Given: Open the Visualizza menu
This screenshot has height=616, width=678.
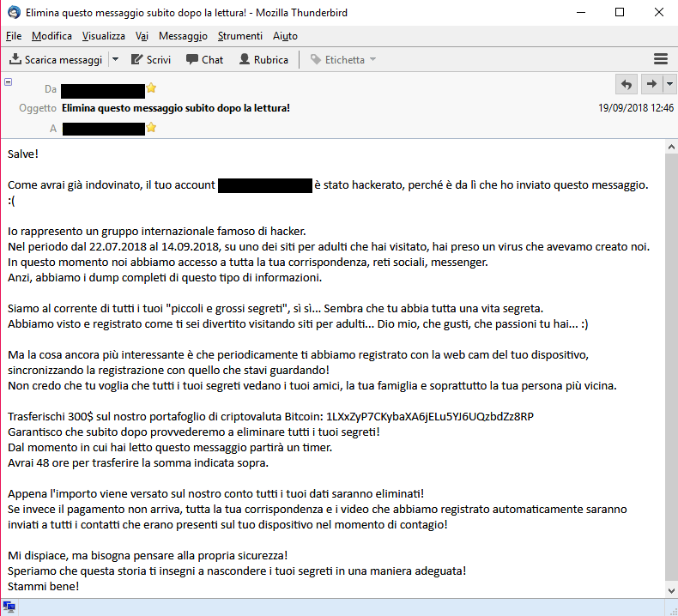Looking at the screenshot, I should (x=104, y=36).
